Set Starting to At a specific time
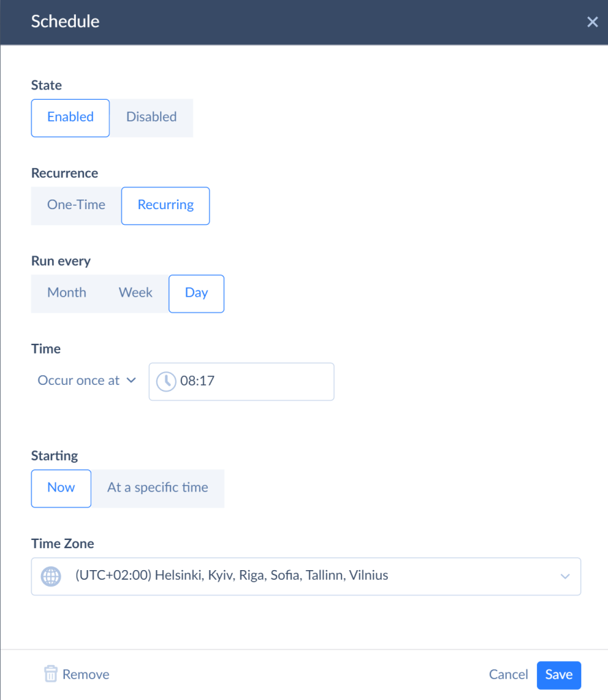Viewport: 608px width, 700px height. coord(158,488)
